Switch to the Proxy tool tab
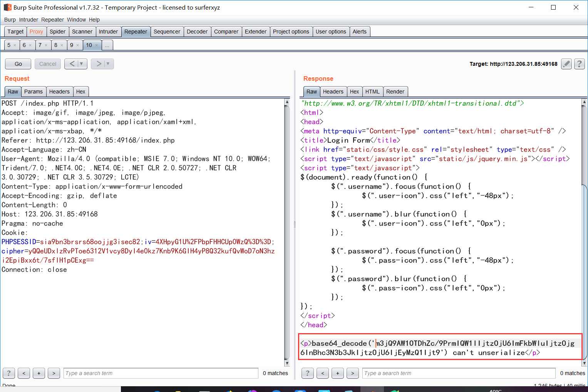Image resolution: width=588 pixels, height=392 pixels. [x=36, y=32]
